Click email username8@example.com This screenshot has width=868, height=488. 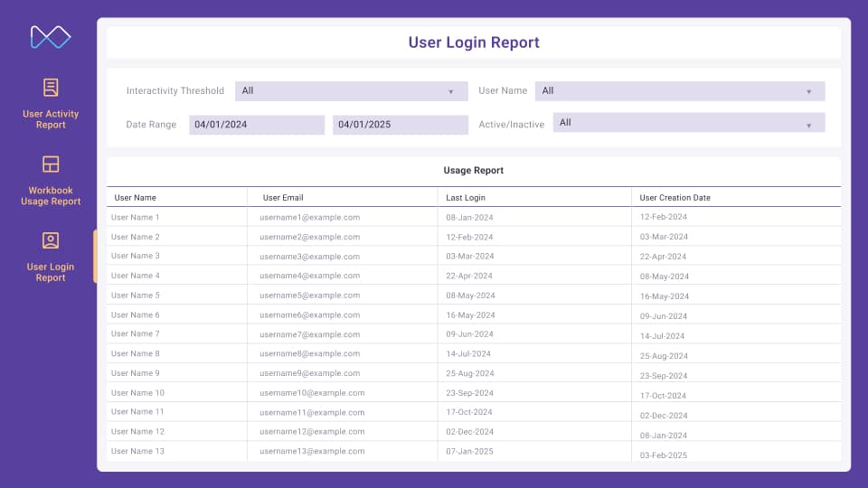point(309,353)
